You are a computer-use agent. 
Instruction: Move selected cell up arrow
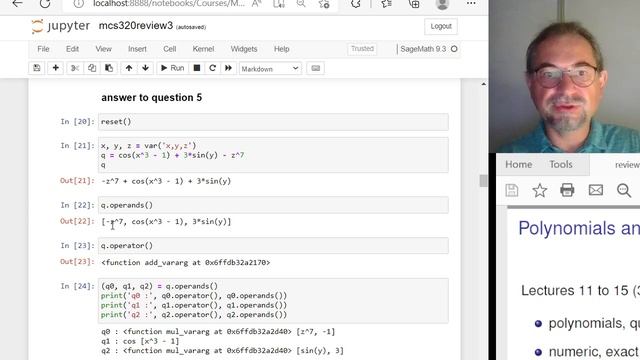[129, 68]
